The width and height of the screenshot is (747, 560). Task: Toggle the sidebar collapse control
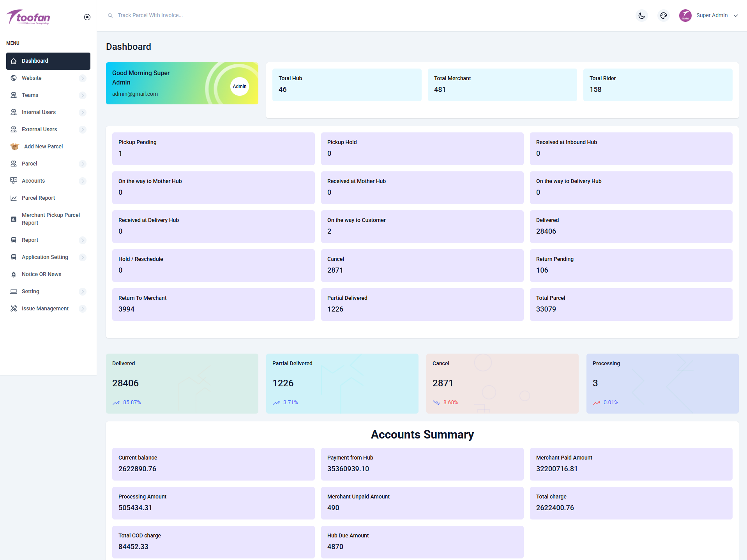[x=87, y=17]
